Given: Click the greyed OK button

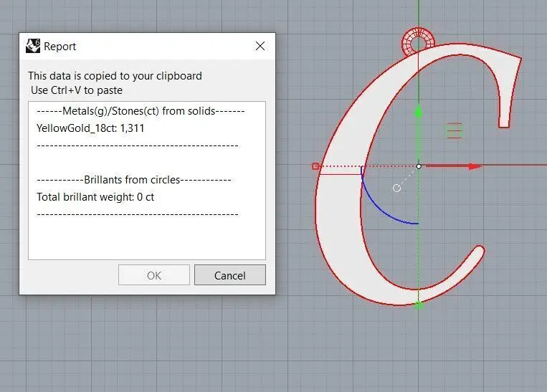Looking at the screenshot, I should coord(154,274).
